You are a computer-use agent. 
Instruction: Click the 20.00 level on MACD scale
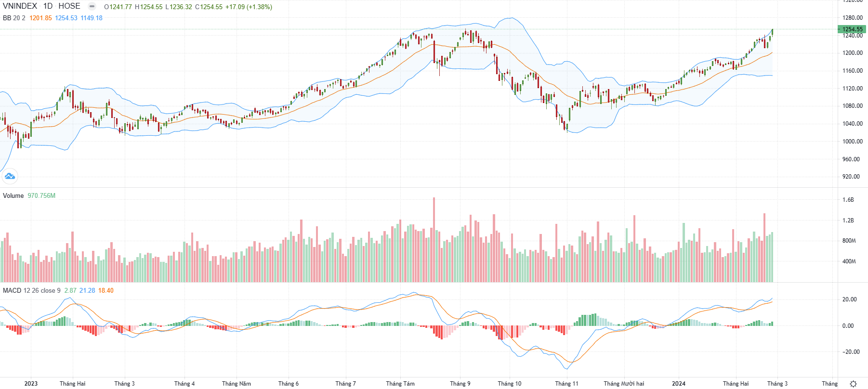click(849, 299)
